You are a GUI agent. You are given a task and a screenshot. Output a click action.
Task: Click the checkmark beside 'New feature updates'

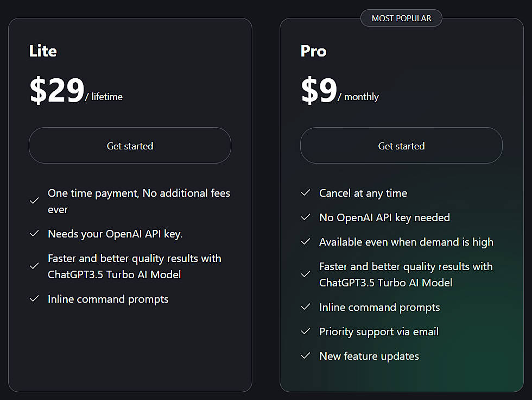click(x=305, y=356)
